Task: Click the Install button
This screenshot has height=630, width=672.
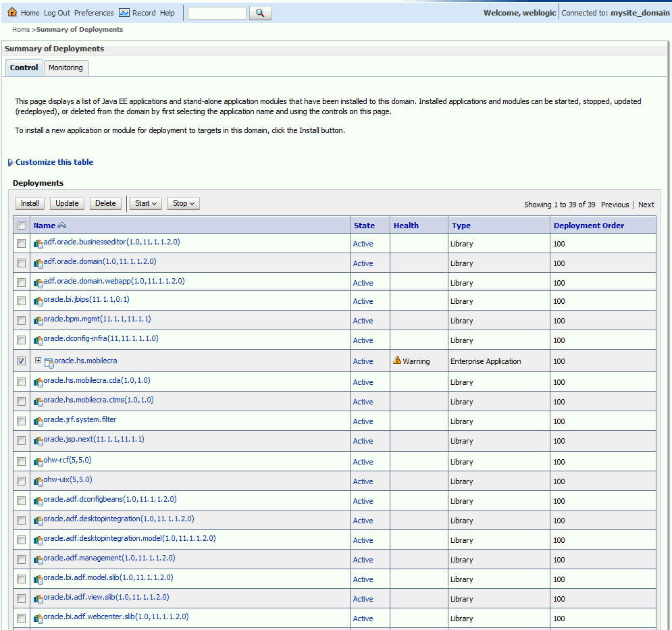Action: pos(30,203)
